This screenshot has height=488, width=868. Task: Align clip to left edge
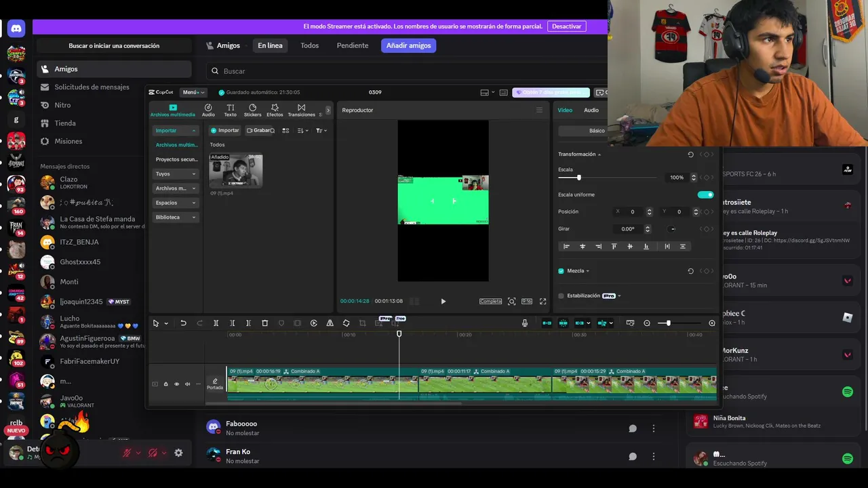click(x=566, y=246)
